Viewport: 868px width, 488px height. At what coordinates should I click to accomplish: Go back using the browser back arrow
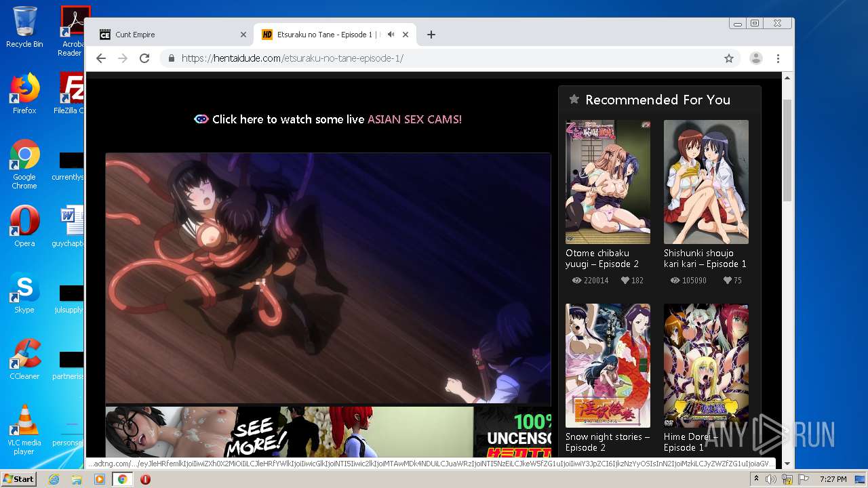pyautogui.click(x=101, y=58)
